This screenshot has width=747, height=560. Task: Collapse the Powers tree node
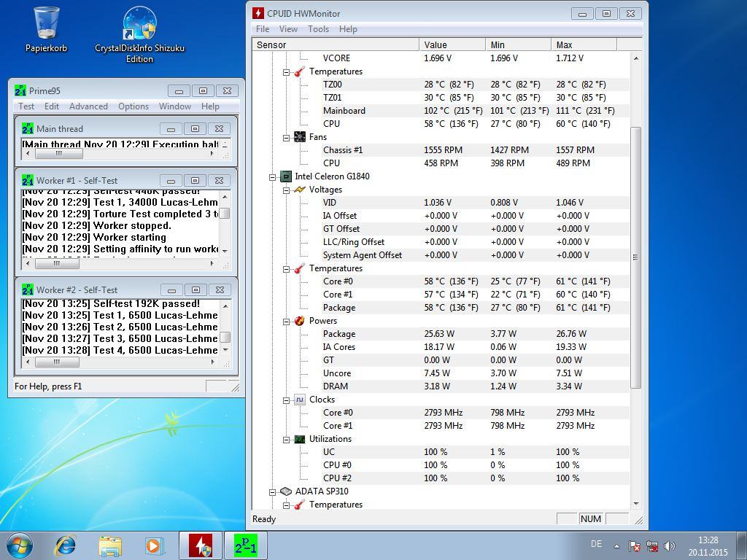286,322
